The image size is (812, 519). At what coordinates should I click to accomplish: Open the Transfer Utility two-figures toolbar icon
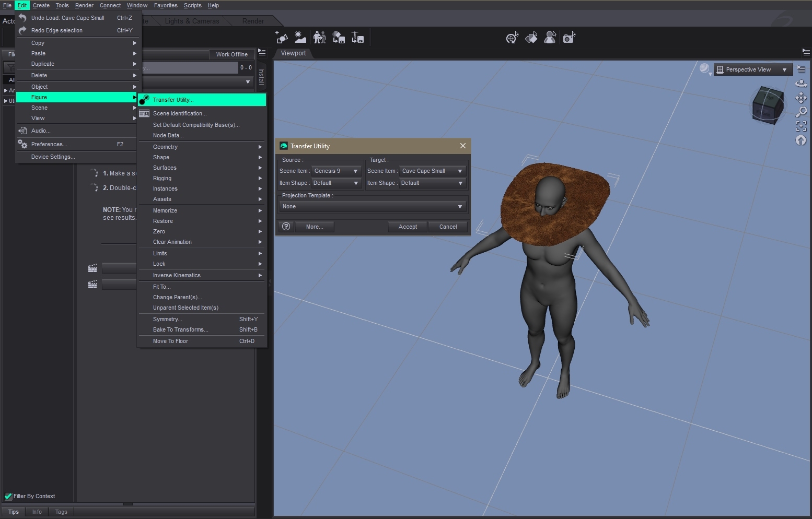[319, 38]
